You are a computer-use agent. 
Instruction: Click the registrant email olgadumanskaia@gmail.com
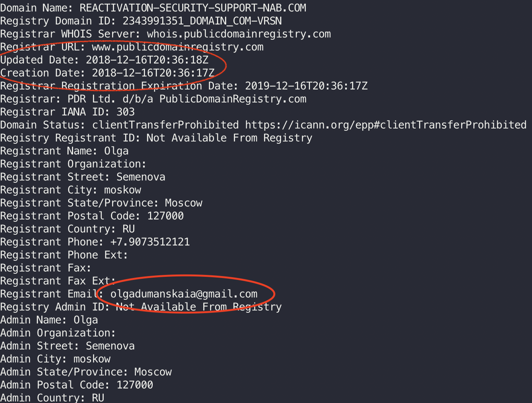point(184,294)
